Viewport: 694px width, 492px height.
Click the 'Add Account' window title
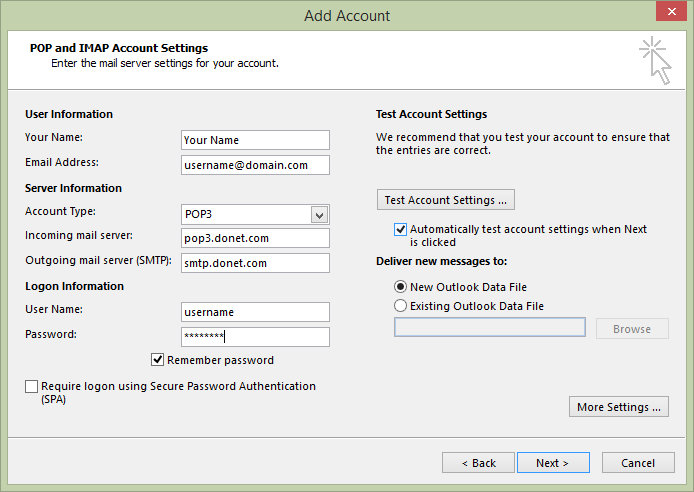[x=347, y=16]
